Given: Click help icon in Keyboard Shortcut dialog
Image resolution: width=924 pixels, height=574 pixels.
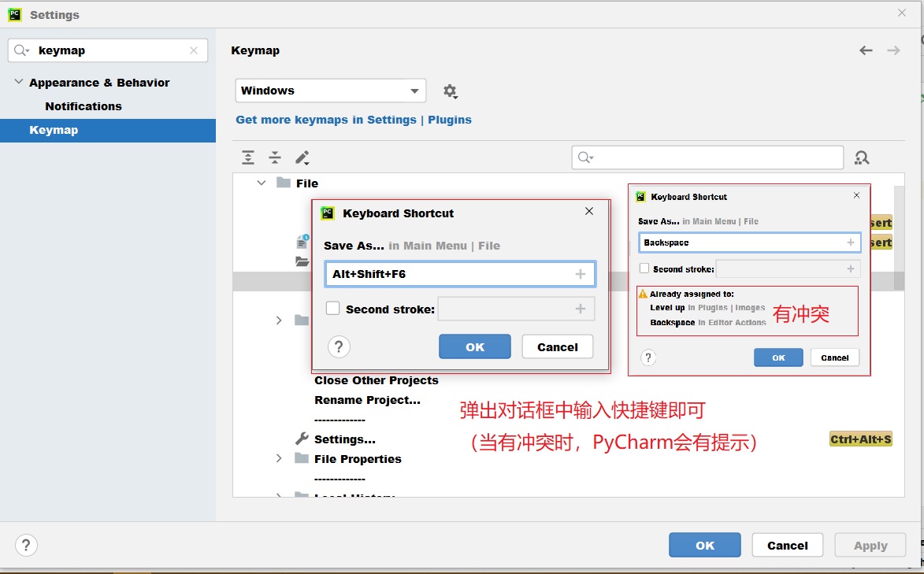Looking at the screenshot, I should [339, 347].
